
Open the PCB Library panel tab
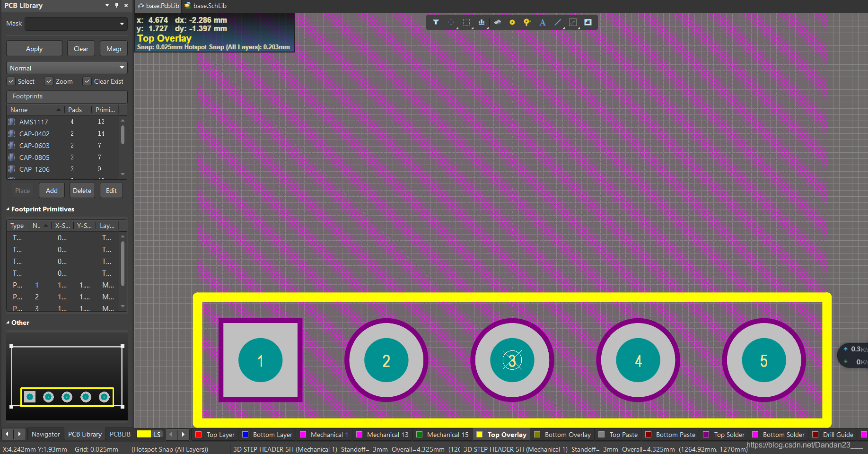[x=85, y=434]
